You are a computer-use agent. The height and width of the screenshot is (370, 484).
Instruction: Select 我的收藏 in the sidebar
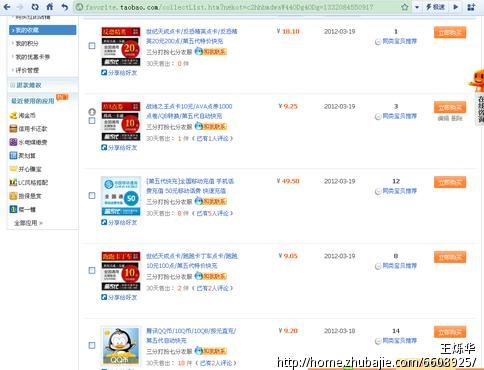(43, 30)
